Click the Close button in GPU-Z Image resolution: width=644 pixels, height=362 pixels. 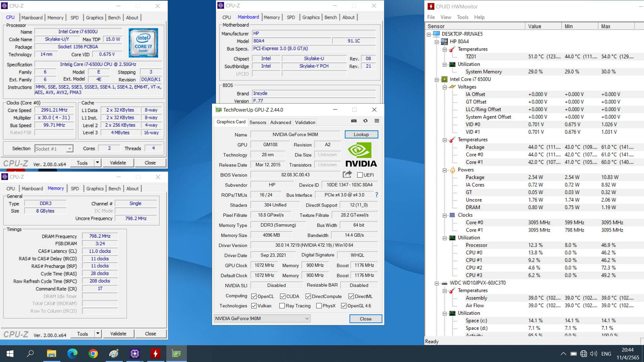coord(366,318)
